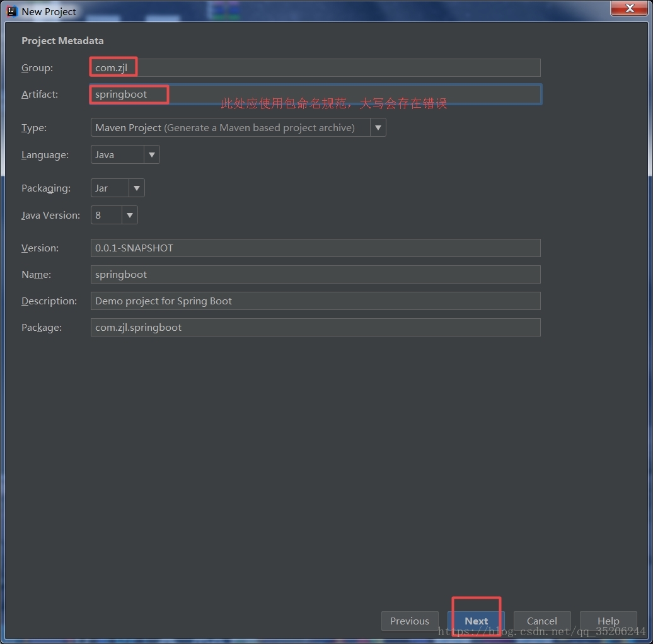Click the Description input field

[x=315, y=301]
